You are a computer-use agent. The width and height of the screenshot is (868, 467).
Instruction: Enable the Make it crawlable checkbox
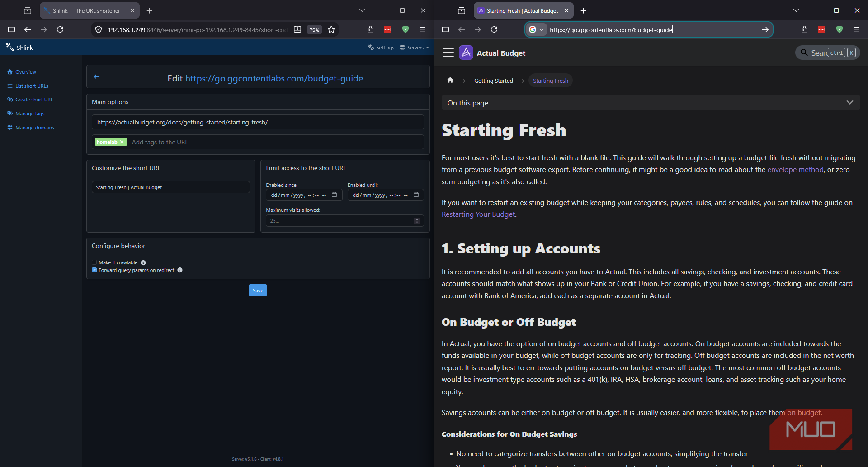[x=94, y=262]
